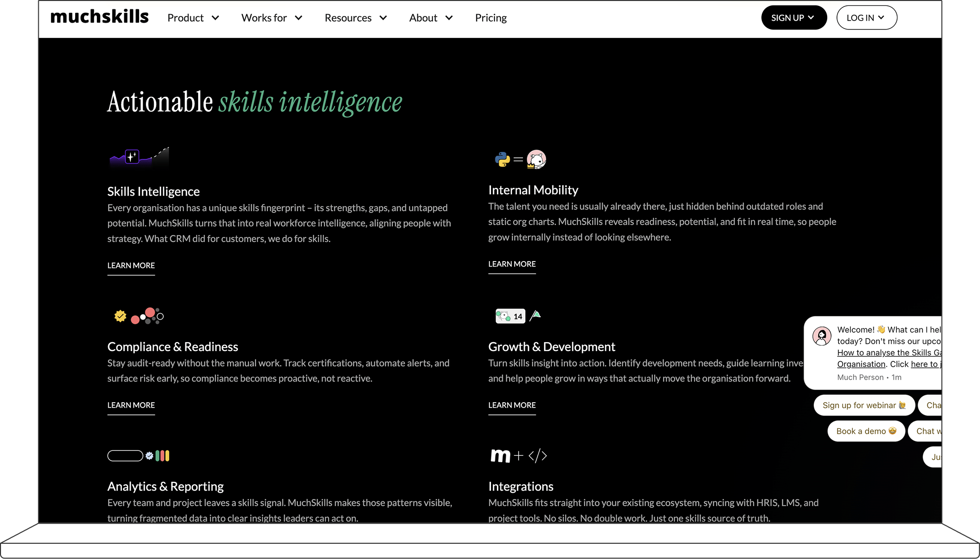This screenshot has height=559, width=980.
Task: Click the green flag Growth icon
Action: (536, 315)
